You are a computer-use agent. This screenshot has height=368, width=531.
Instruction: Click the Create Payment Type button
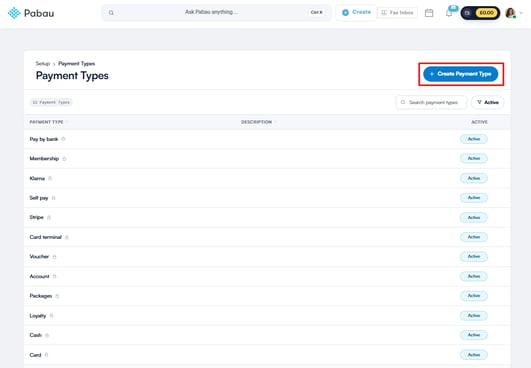[x=461, y=74]
